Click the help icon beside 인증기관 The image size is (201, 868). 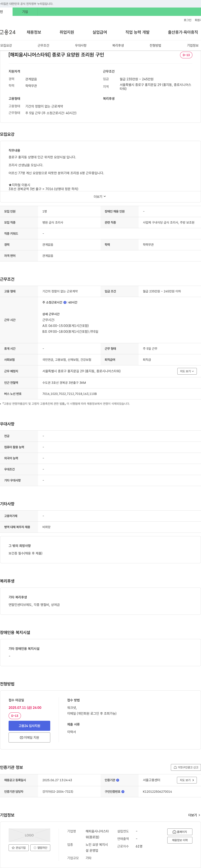118,780
